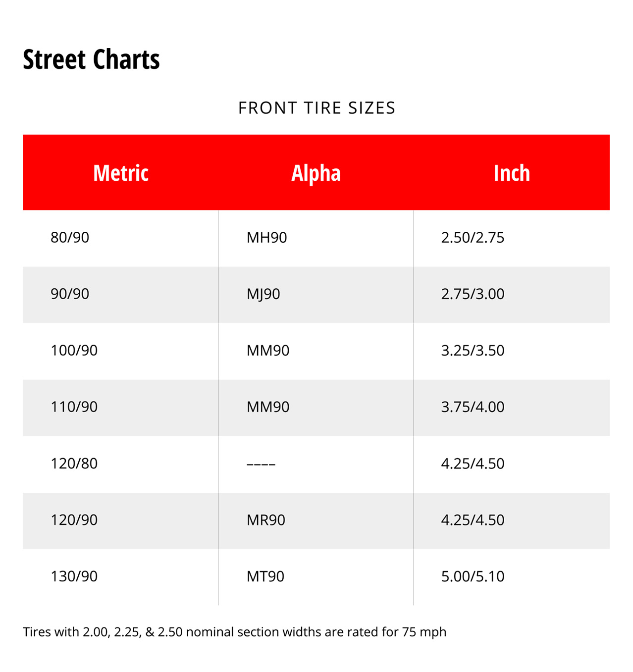Select the Metric column header

point(121,173)
